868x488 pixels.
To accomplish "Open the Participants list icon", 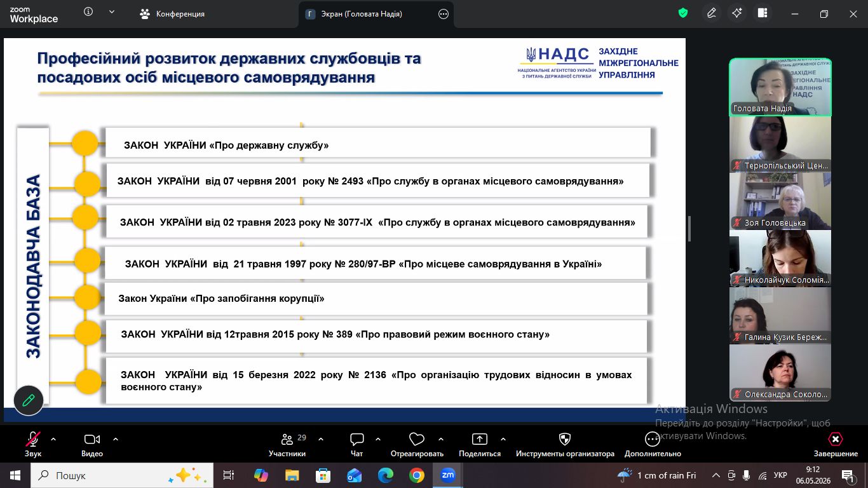I will 287,440.
